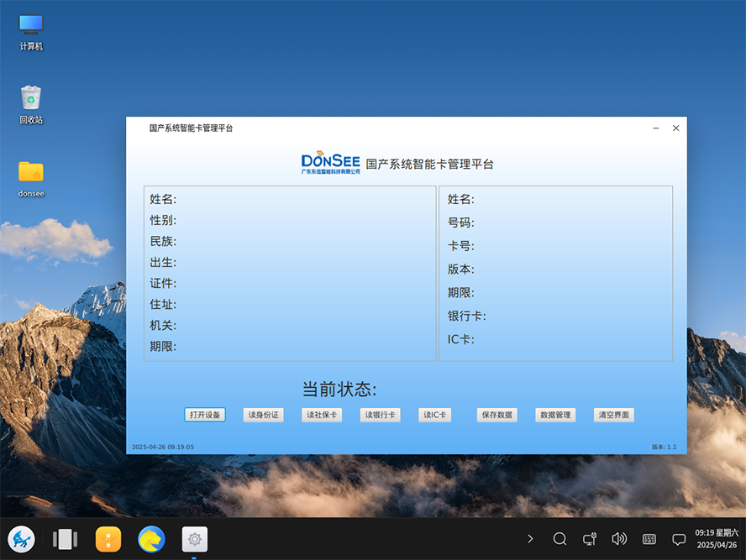Image resolution: width=746 pixels, height=560 pixels.
Task: Open 计算机 (Computer) desktop icon
Action: pyautogui.click(x=29, y=25)
